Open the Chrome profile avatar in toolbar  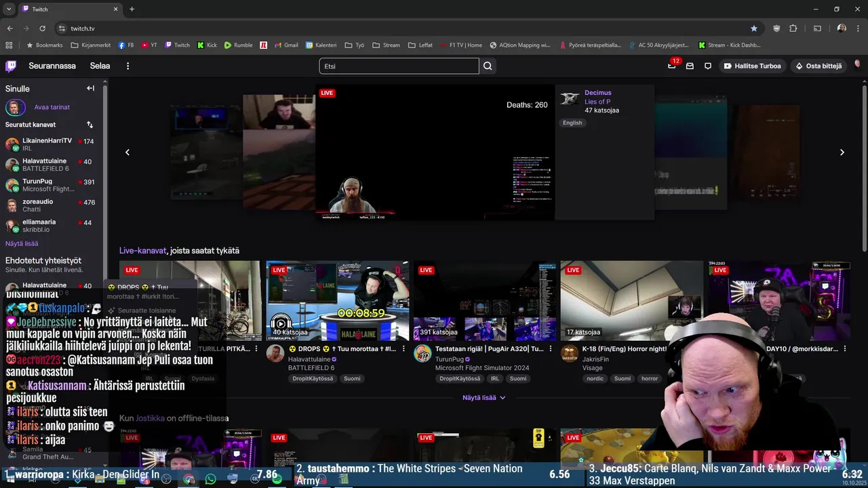pos(842,28)
